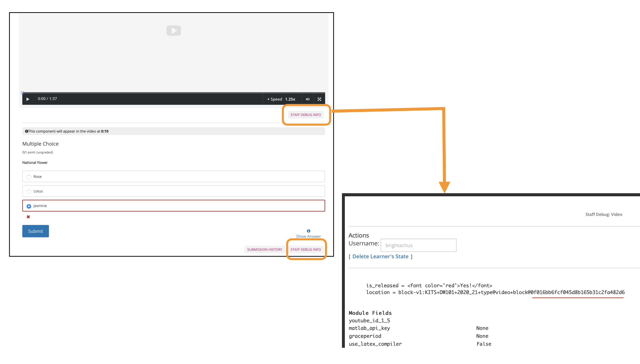Image resolution: width=640 pixels, height=364 pixels.
Task: Enter fullscreen with the expand icon
Action: click(319, 99)
